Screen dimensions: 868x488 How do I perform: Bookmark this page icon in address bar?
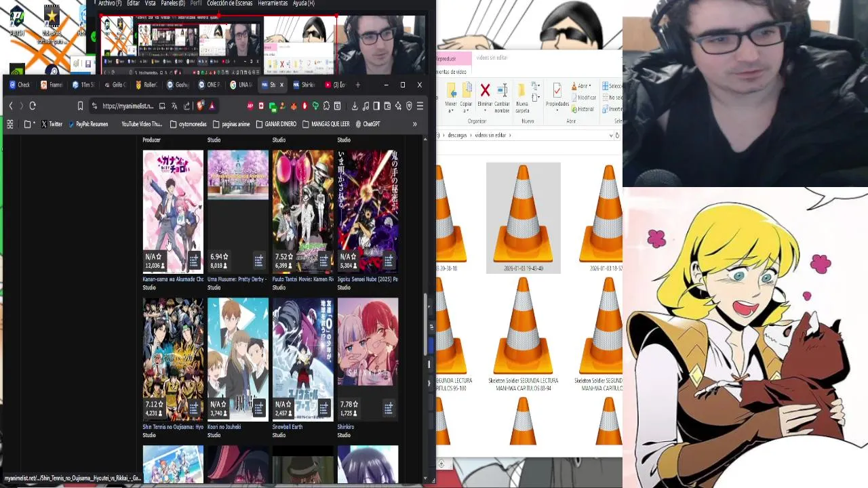[80, 106]
